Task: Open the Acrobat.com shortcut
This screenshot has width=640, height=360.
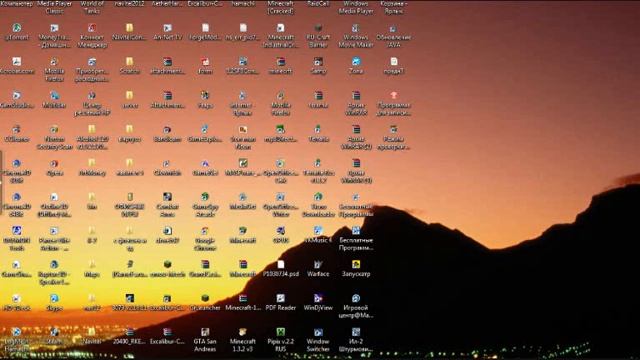Action: [x=17, y=62]
